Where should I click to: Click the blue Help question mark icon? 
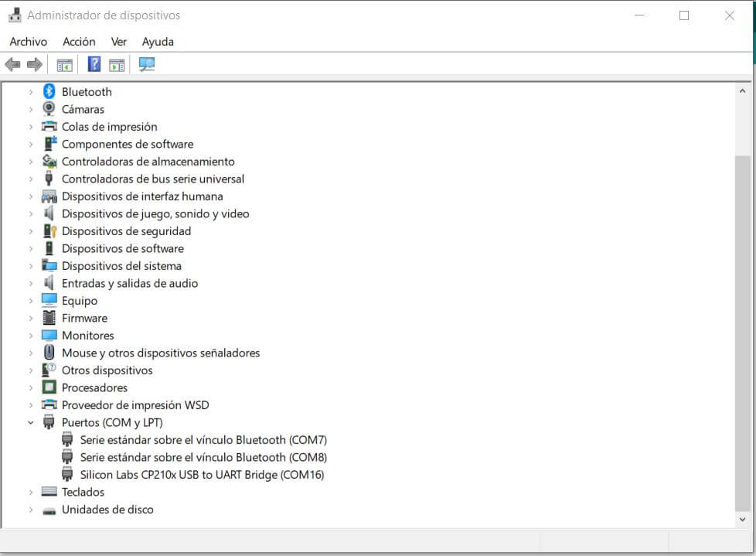pyautogui.click(x=94, y=65)
